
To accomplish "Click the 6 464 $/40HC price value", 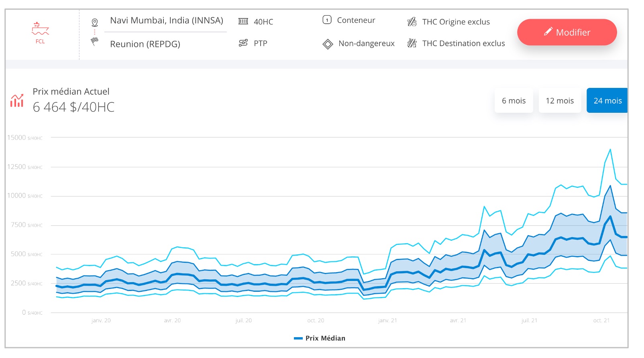I will coord(73,107).
